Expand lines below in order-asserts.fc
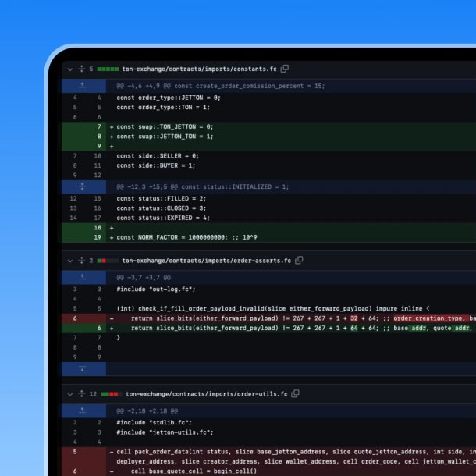476x476 pixels. [83, 369]
